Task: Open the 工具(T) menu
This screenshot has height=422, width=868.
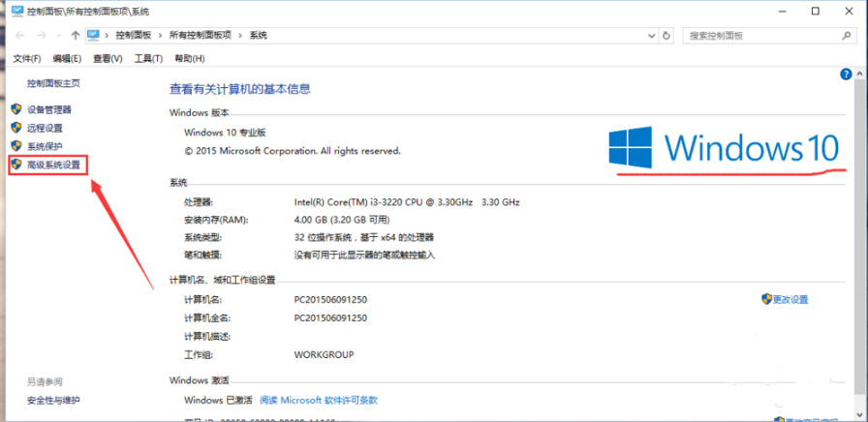Action: (x=148, y=59)
